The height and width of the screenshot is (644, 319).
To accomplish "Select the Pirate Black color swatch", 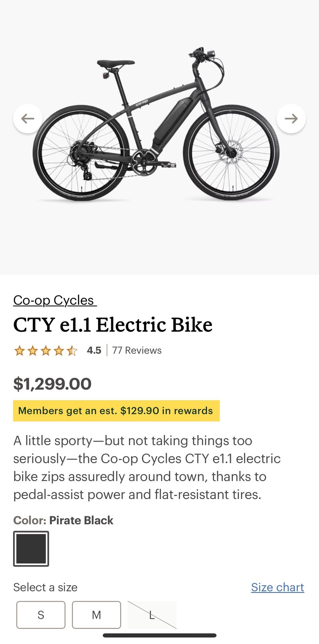I will tap(31, 549).
